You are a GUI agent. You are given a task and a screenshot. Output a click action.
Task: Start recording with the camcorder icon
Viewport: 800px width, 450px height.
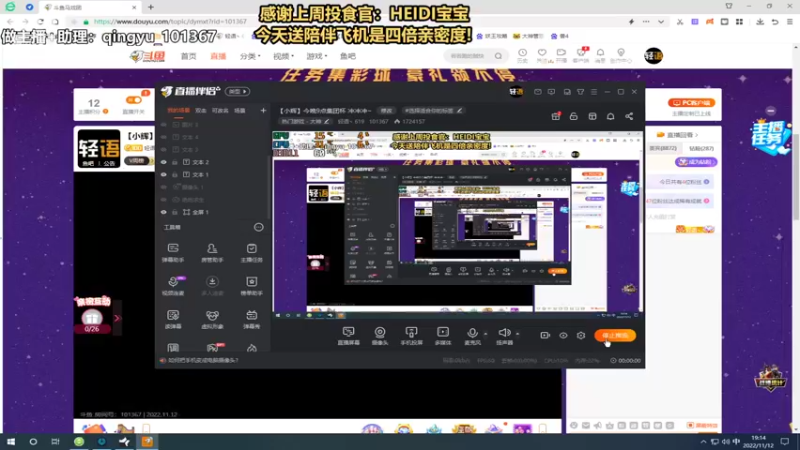[x=545, y=335]
